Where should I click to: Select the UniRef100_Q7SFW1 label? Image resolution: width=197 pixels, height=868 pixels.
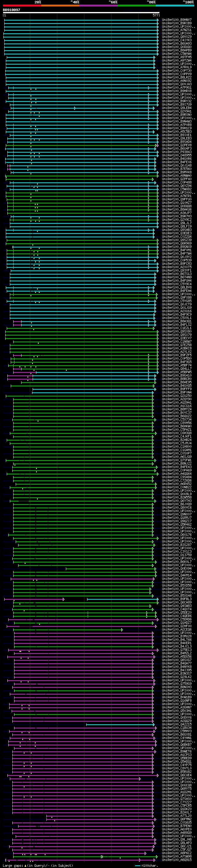177,460
